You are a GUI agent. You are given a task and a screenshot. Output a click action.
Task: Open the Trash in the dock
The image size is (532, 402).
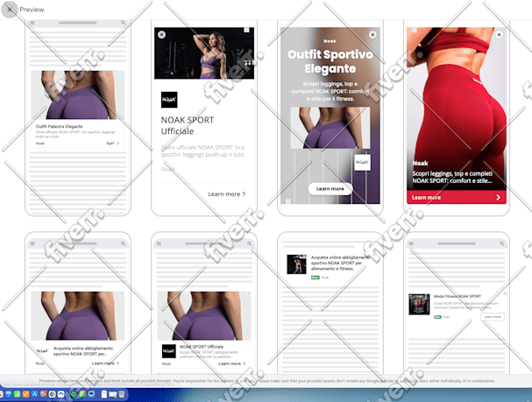tap(122, 394)
